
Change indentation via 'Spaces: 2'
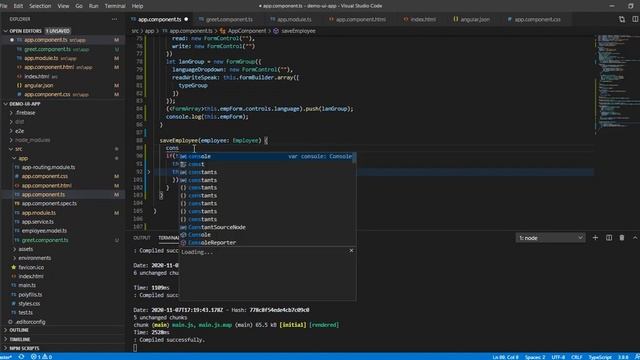coord(535,357)
